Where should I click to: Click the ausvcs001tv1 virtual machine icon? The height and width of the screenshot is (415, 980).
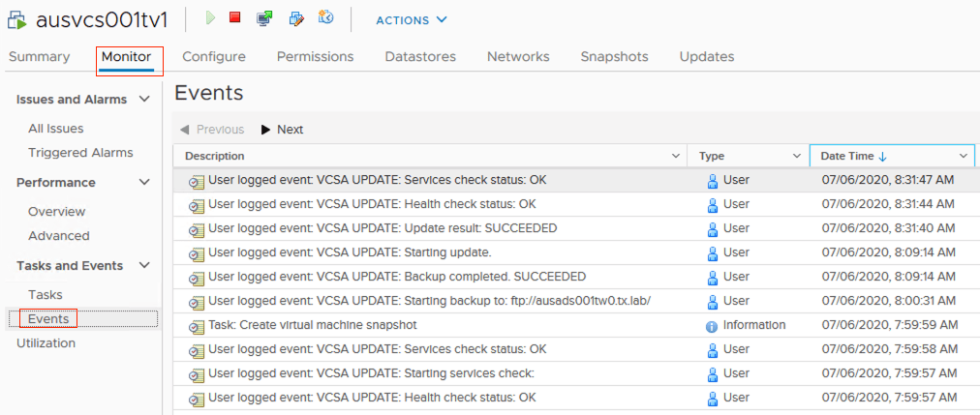[16, 20]
